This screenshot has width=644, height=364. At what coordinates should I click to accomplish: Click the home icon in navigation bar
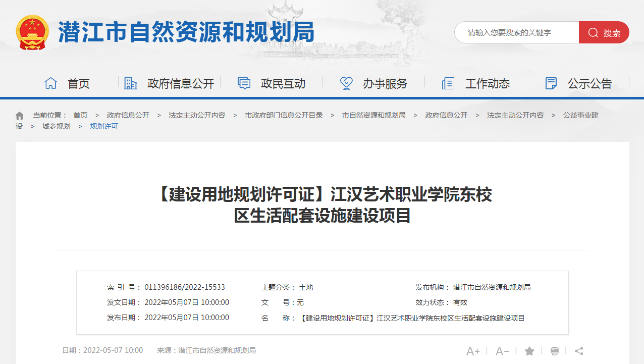50,83
